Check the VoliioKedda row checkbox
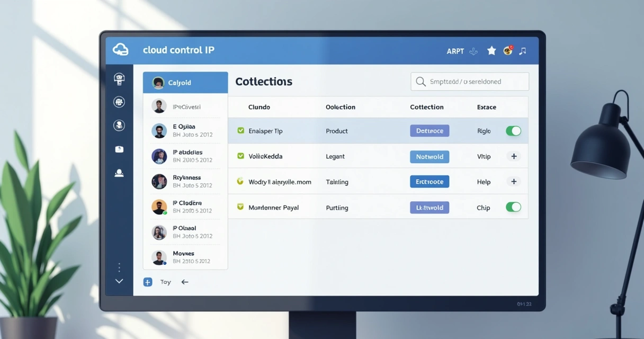 tap(240, 156)
